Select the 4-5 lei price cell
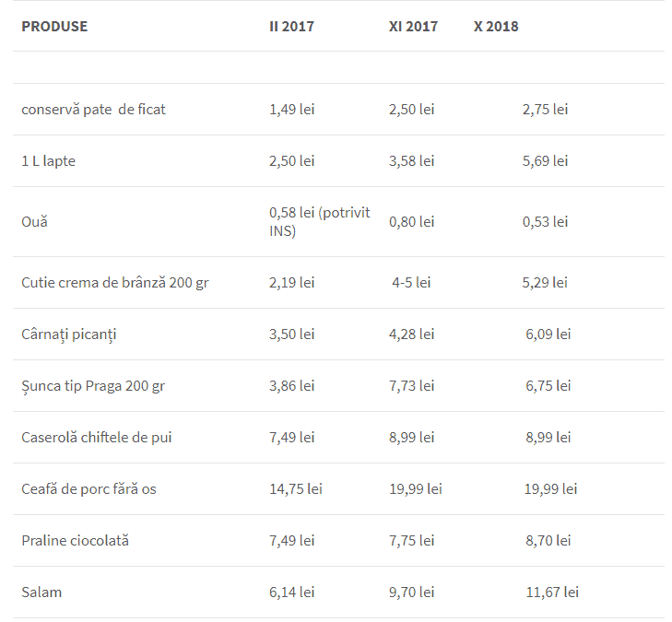 [x=411, y=282]
